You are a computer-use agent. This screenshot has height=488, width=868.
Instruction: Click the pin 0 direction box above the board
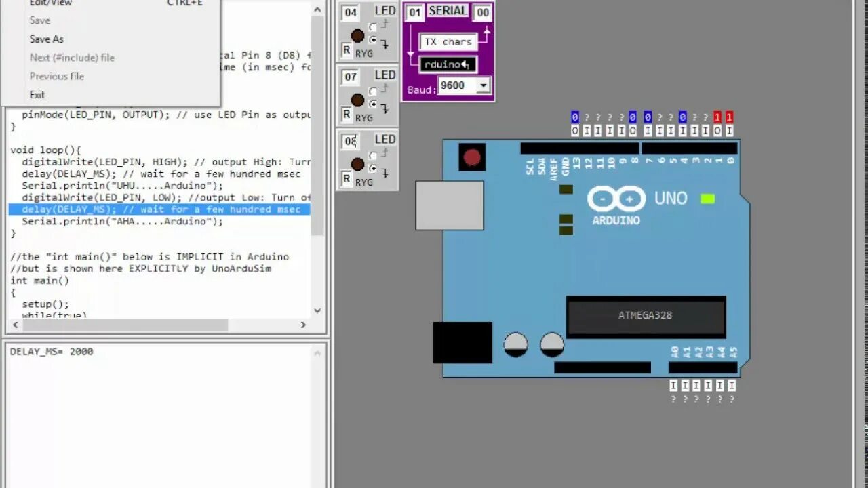coord(729,131)
